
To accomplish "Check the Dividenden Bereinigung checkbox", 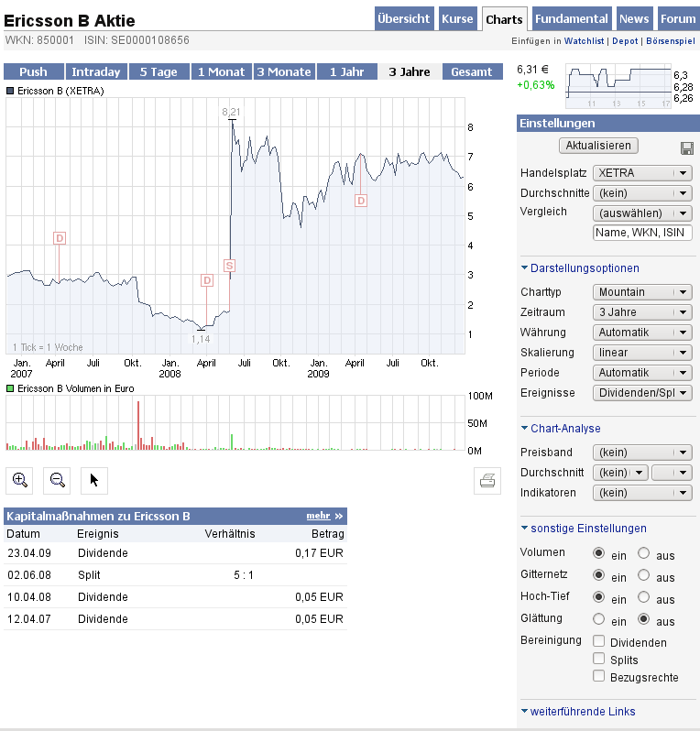I will pos(599,640).
